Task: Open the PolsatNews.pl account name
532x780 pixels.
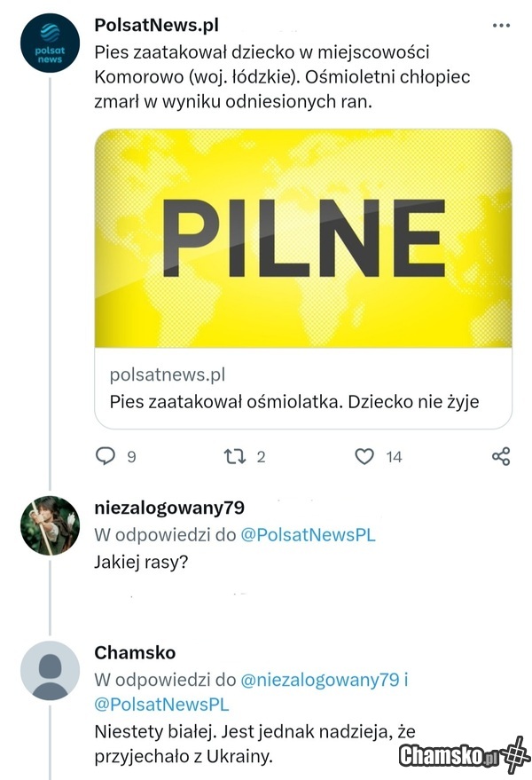Action: click(156, 25)
